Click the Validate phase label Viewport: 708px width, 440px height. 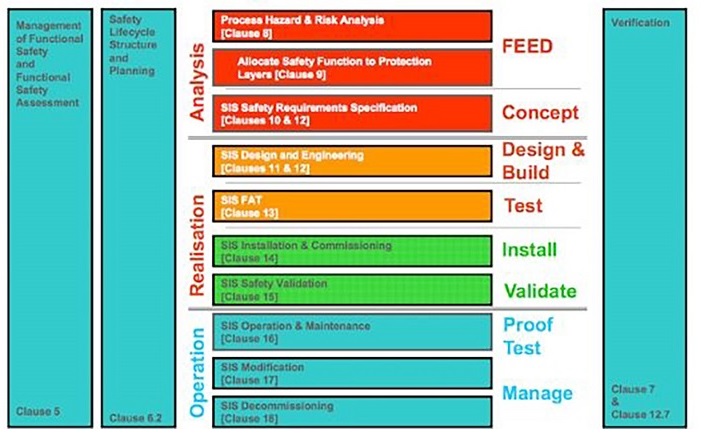click(540, 291)
